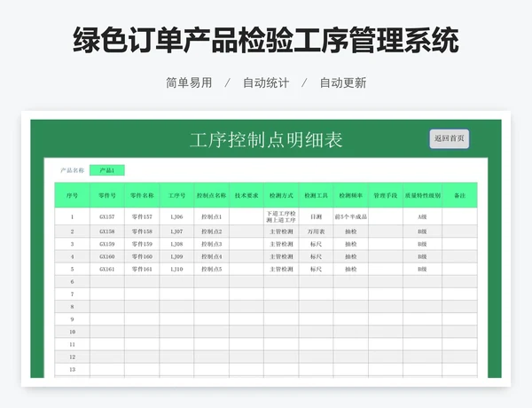The height and width of the screenshot is (408, 532).
Task: Select cell 万用表
Action: [x=316, y=231]
